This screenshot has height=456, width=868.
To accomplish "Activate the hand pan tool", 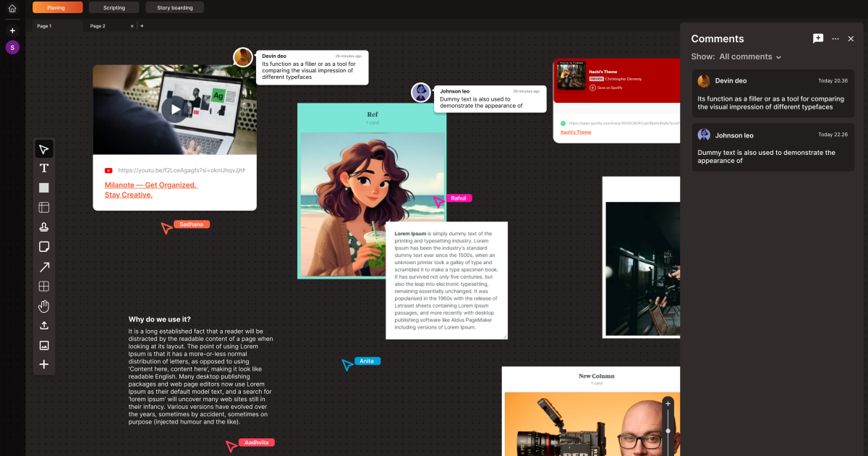I will click(x=43, y=305).
